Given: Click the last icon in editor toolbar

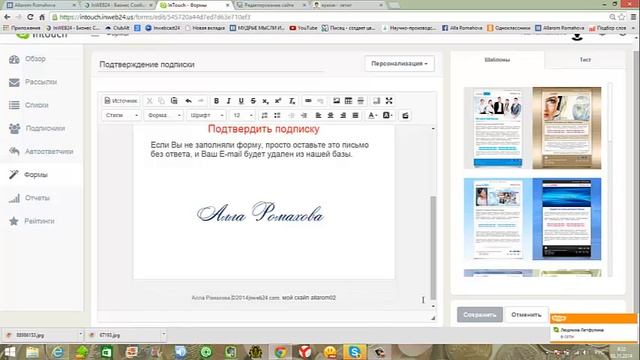Looking at the screenshot, I should pos(405,116).
